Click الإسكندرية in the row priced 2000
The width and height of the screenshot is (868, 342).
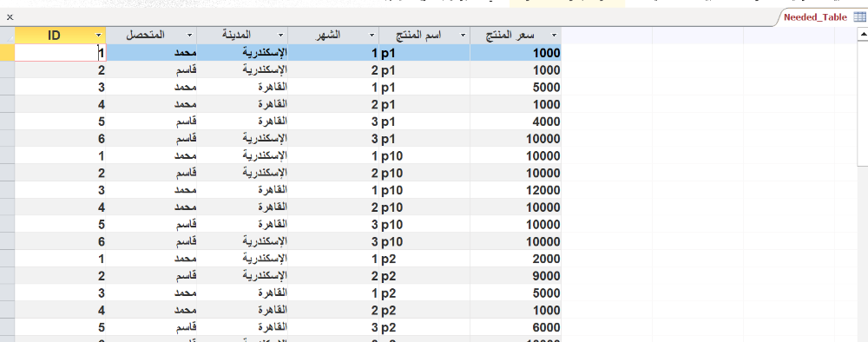[x=266, y=259]
